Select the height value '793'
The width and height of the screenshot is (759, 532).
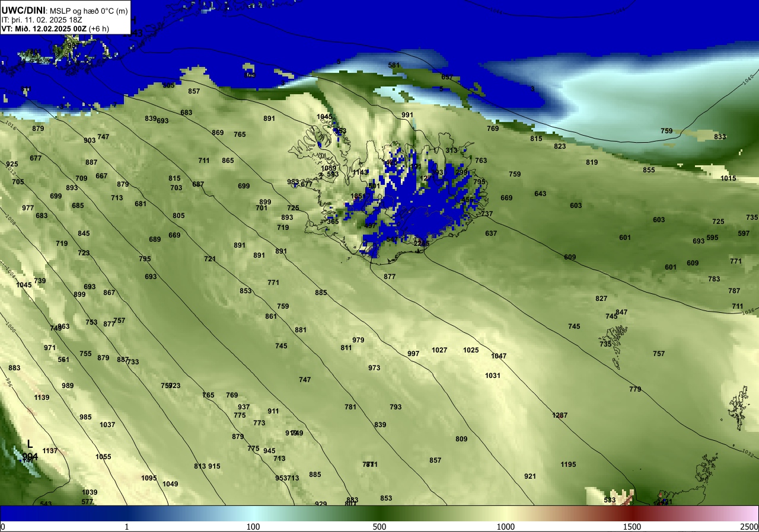(x=396, y=407)
